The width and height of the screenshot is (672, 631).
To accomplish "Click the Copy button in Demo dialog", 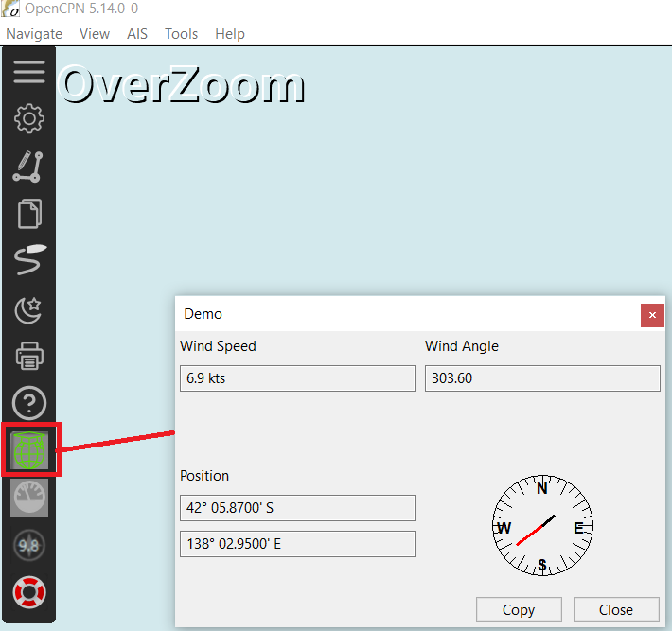I will pos(519,609).
